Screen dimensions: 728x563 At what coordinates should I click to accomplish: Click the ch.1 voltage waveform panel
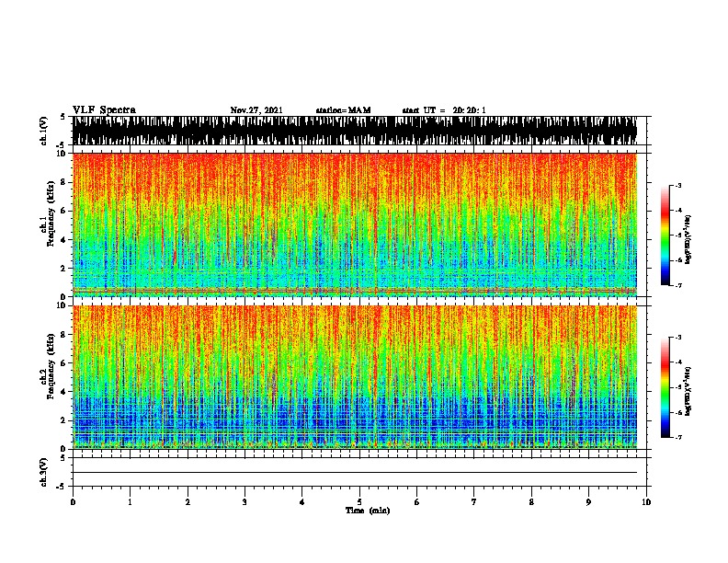pos(355,131)
